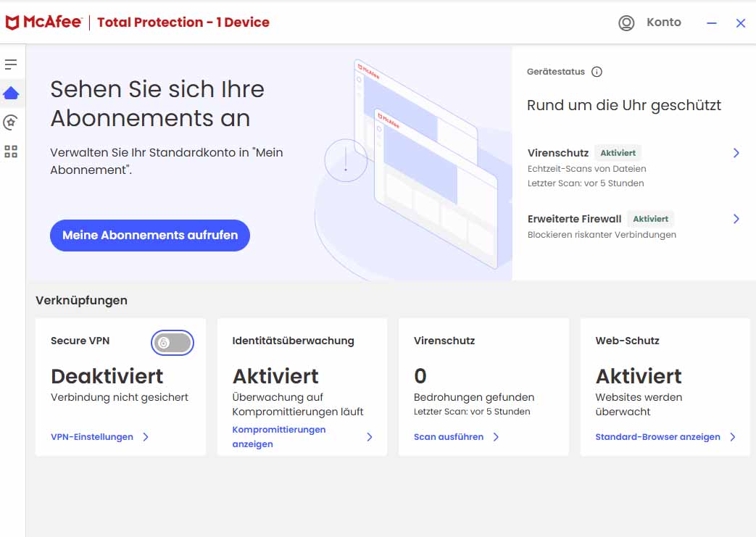Image resolution: width=756 pixels, height=537 pixels.
Task: Open the apps grid icon in sidebar
Action: click(11, 151)
